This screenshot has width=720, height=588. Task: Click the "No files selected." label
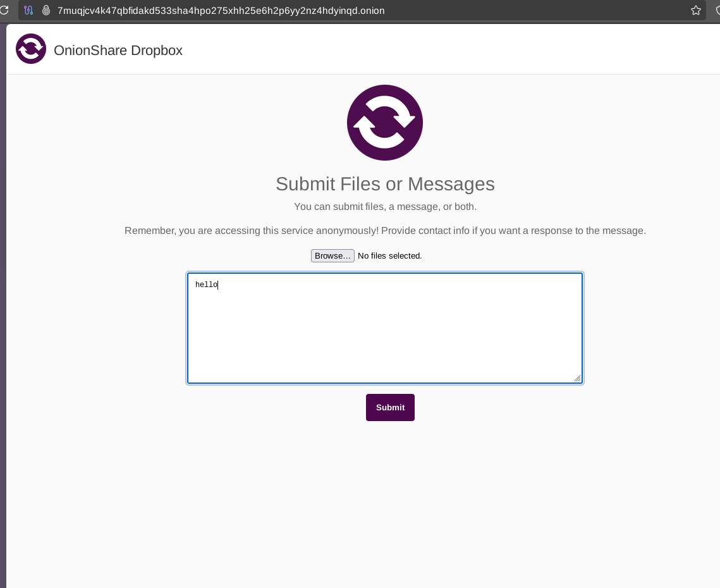389,255
